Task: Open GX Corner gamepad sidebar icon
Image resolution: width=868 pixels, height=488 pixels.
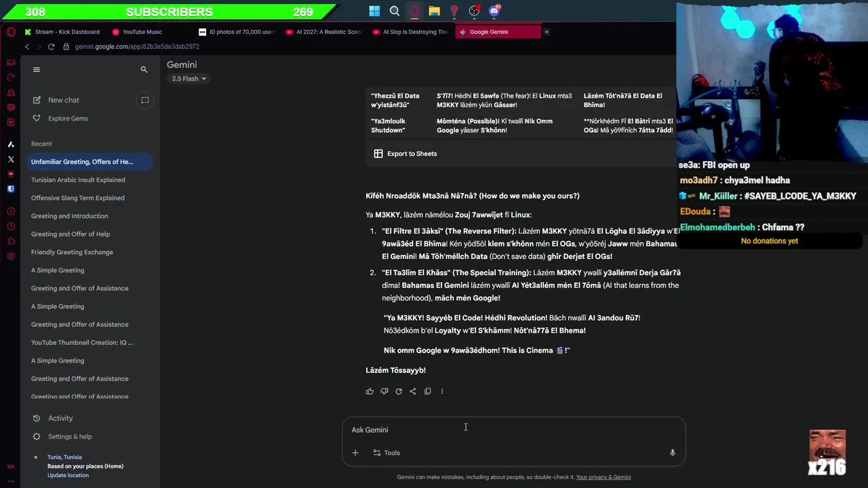Action: 11,62
